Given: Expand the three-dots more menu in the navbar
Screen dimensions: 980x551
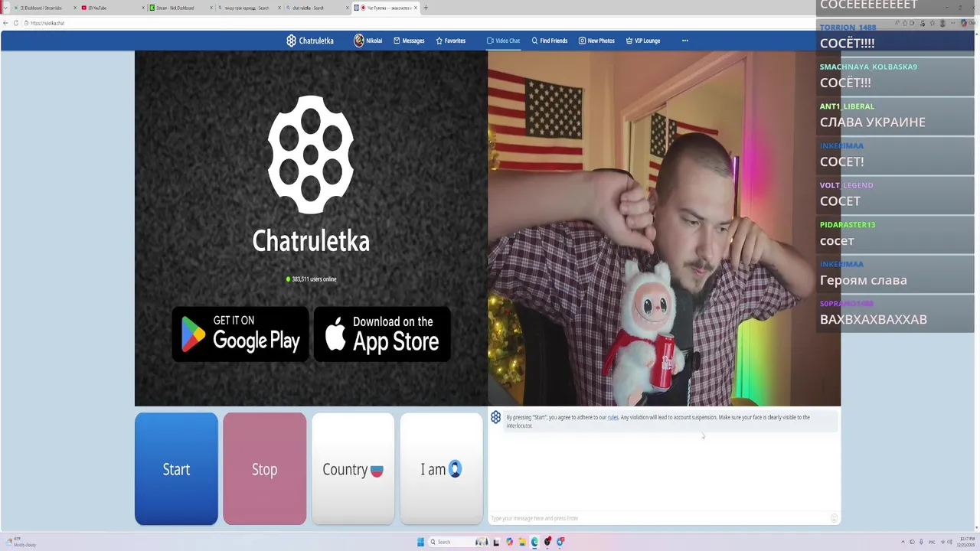Looking at the screenshot, I should [x=684, y=41].
